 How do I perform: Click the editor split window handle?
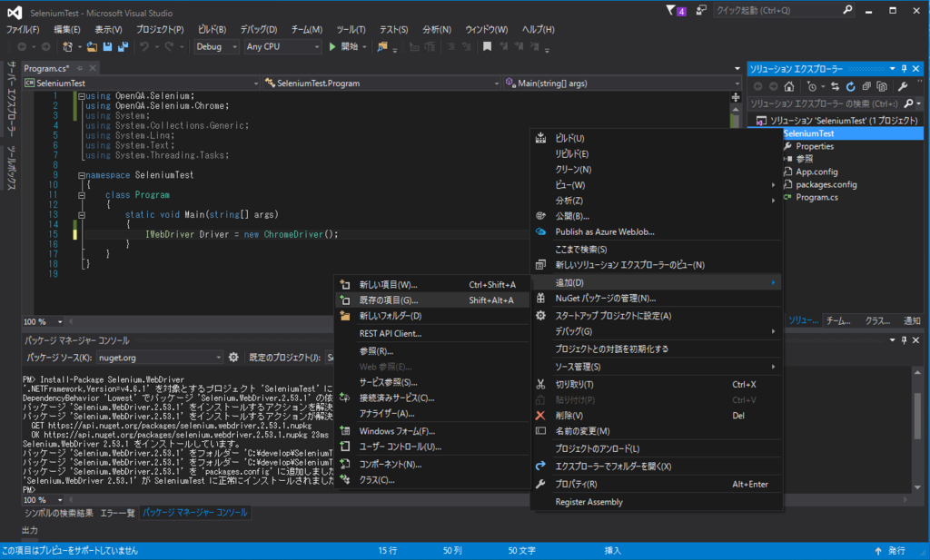(x=736, y=97)
